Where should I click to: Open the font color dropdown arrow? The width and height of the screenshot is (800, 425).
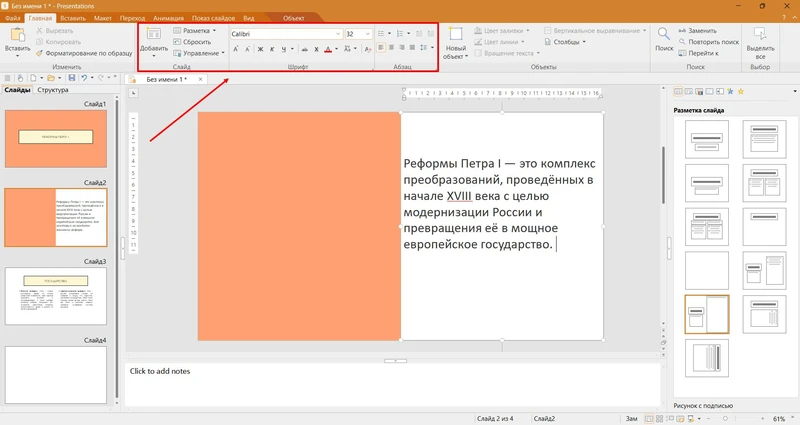336,49
